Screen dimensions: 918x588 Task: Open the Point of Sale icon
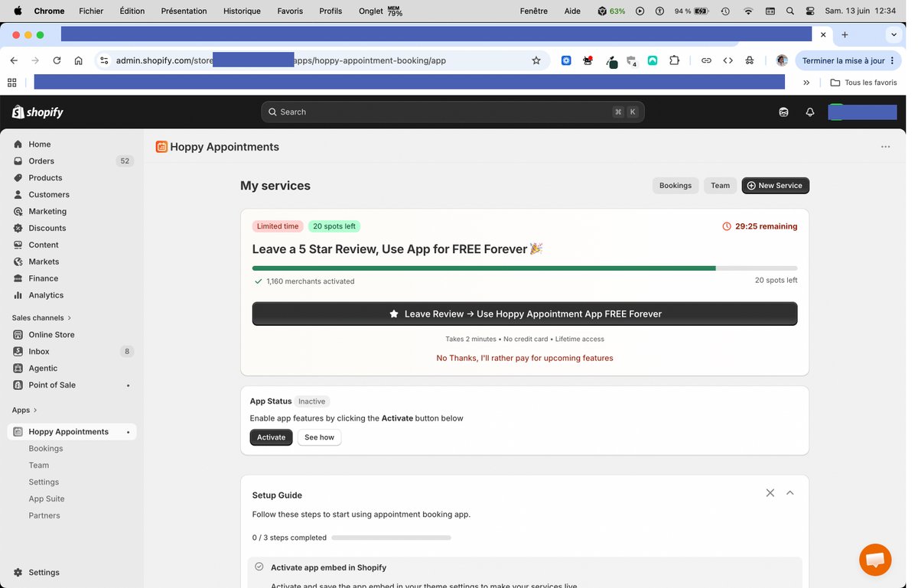click(18, 385)
